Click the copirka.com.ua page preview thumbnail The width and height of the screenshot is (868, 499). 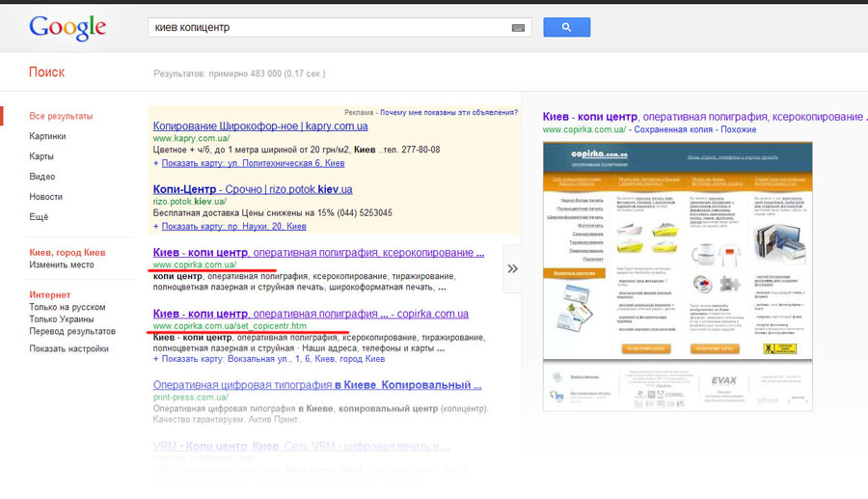click(x=678, y=276)
